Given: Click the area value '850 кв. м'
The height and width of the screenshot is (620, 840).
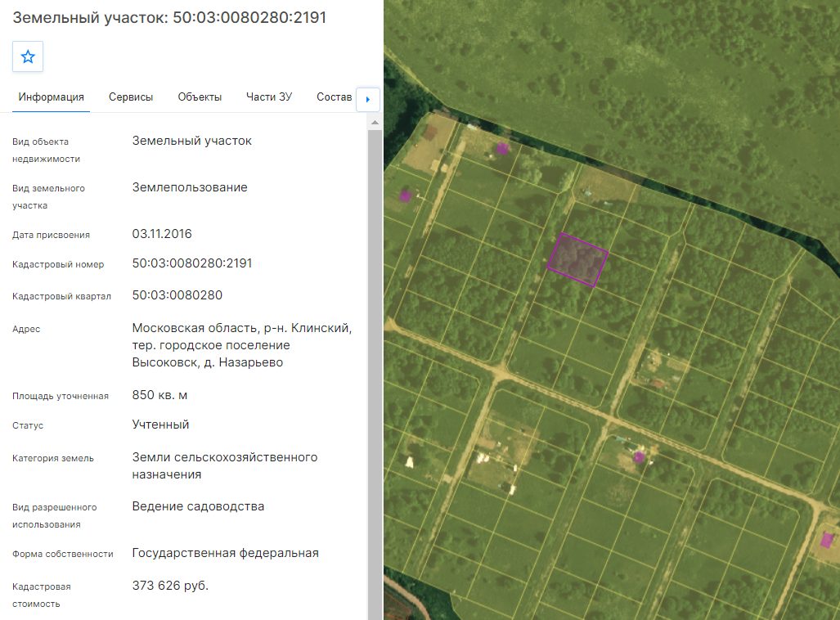Looking at the screenshot, I should [159, 395].
